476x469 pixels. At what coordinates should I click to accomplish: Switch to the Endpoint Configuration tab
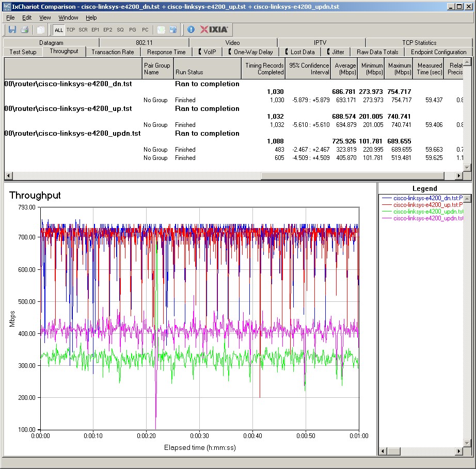click(439, 52)
